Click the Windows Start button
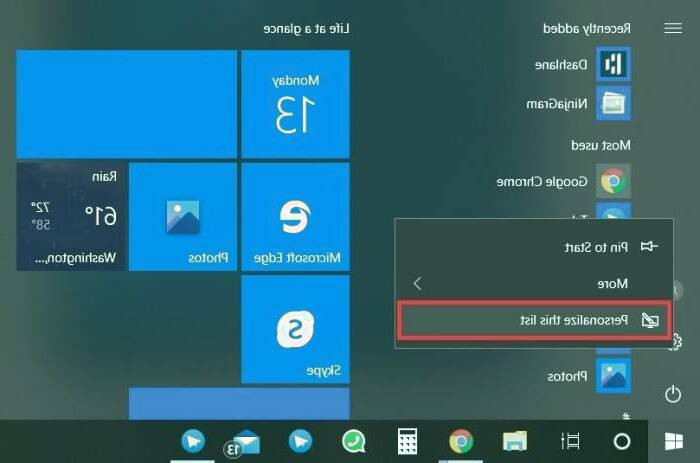 [x=673, y=441]
